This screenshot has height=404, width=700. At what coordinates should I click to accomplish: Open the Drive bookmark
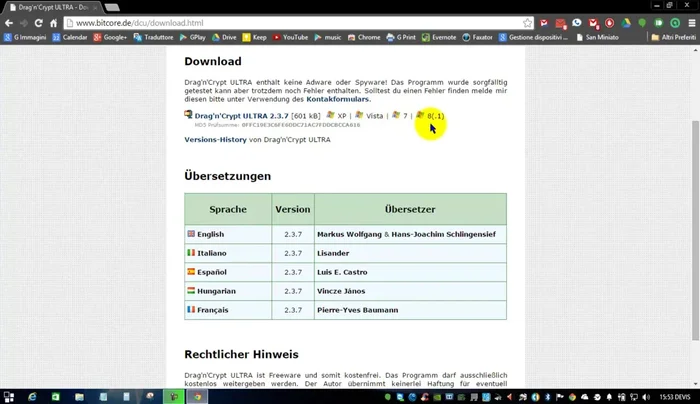[x=224, y=37]
